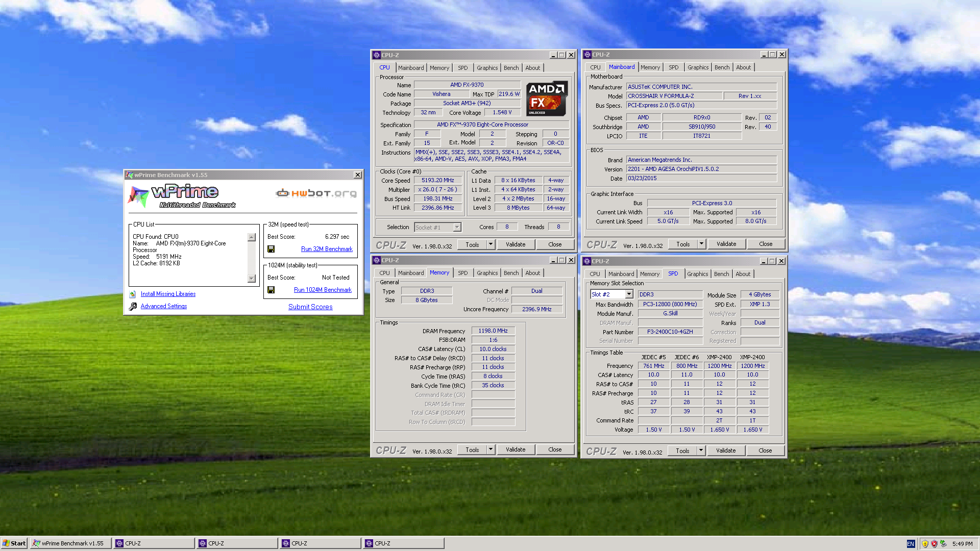Screen dimensions: 980x551
Task: Click the red shield tray icon
Action: (x=934, y=544)
